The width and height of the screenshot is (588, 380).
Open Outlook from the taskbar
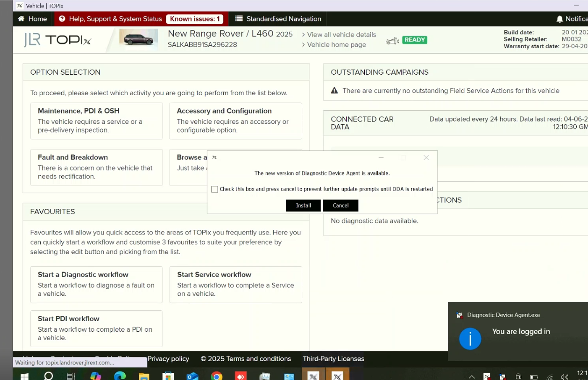coord(192,376)
